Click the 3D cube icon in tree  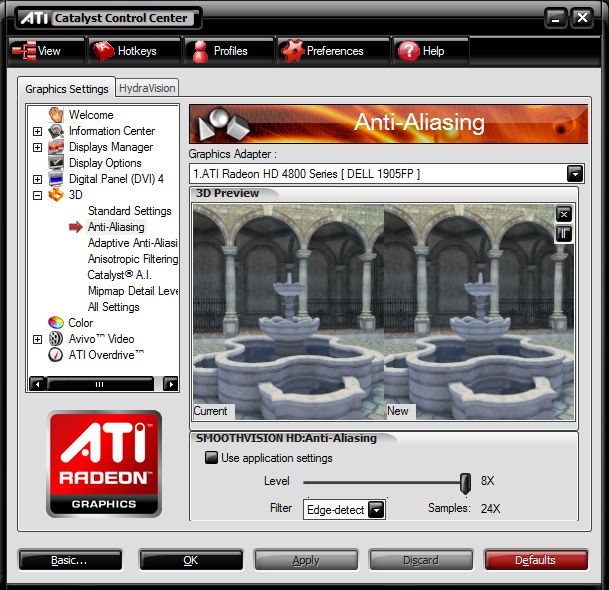[56, 195]
